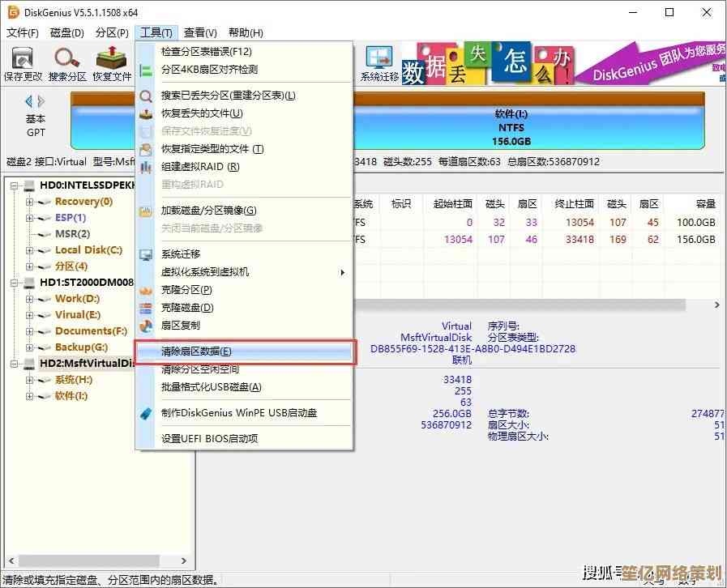Select 清除扇区数据(E) menu entry
Viewport: 727px width, 588px height.
click(196, 352)
